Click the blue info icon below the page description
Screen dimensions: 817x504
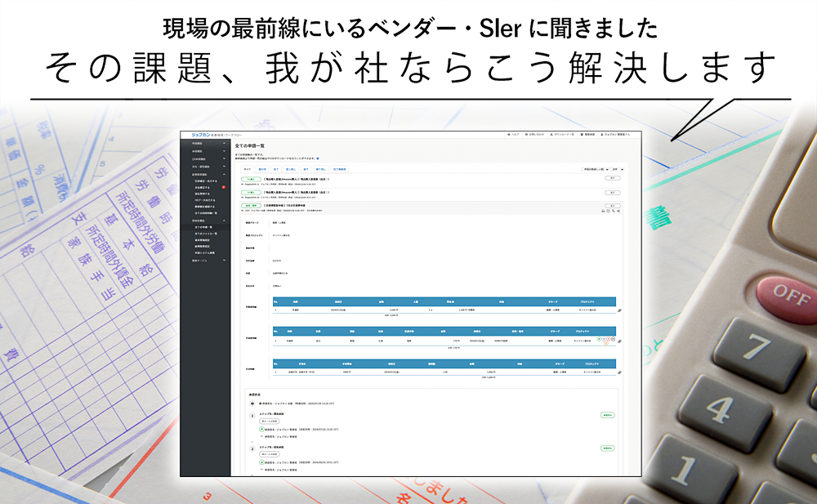point(317,157)
